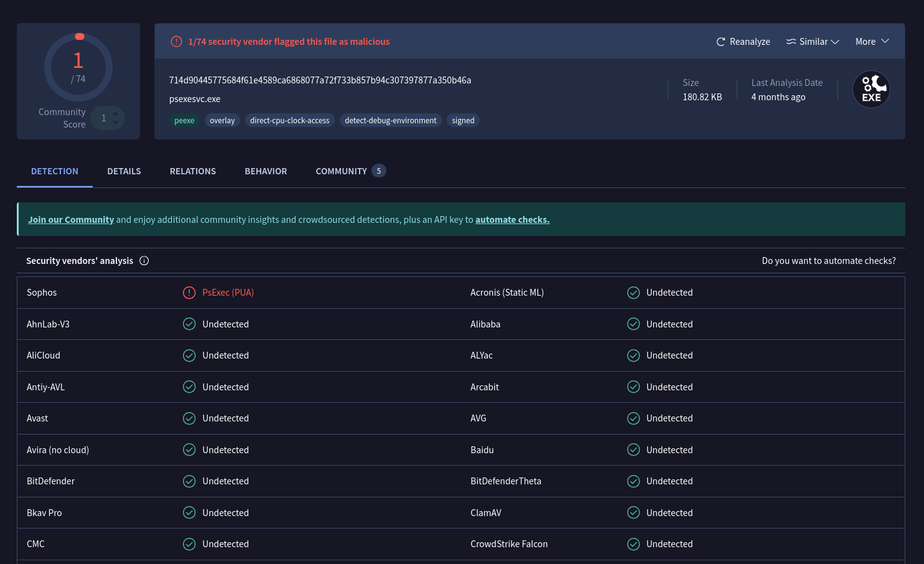Switch to the Details tab

(x=124, y=171)
